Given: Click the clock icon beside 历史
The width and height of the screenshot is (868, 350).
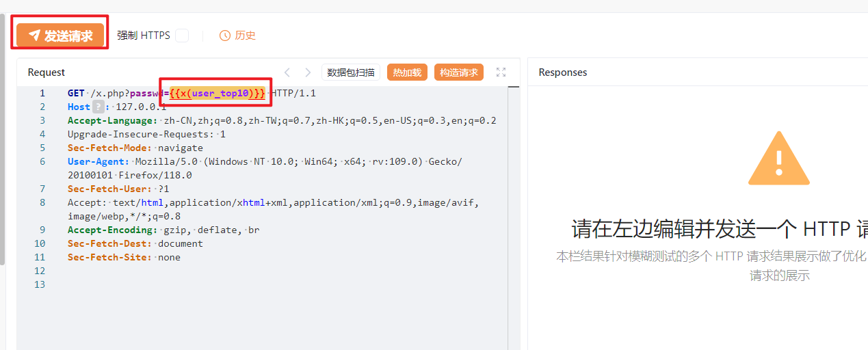Looking at the screenshot, I should [x=225, y=36].
